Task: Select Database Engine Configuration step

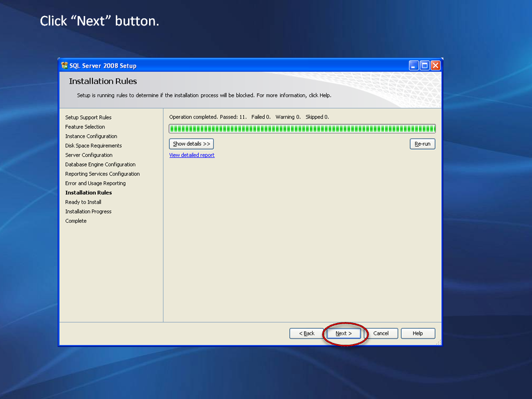Action: point(100,165)
